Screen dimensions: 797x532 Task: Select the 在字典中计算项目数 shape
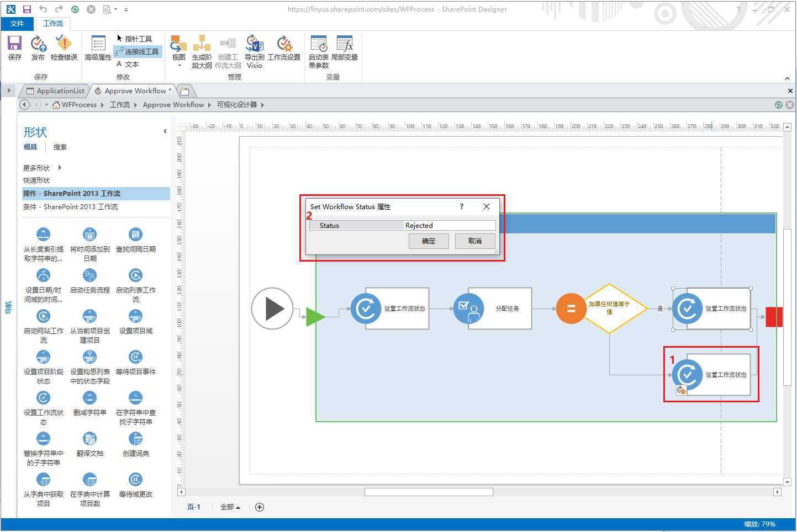89,490
